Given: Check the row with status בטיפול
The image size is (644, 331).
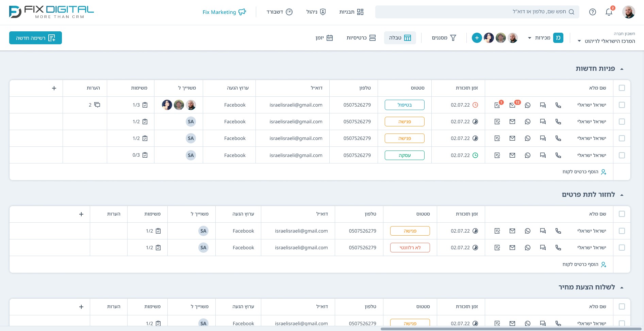Looking at the screenshot, I should (622, 105).
